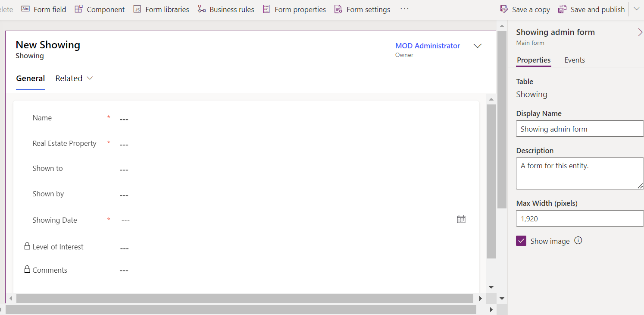This screenshot has width=644, height=315.
Task: Expand the Related tab dropdown
Action: click(90, 79)
